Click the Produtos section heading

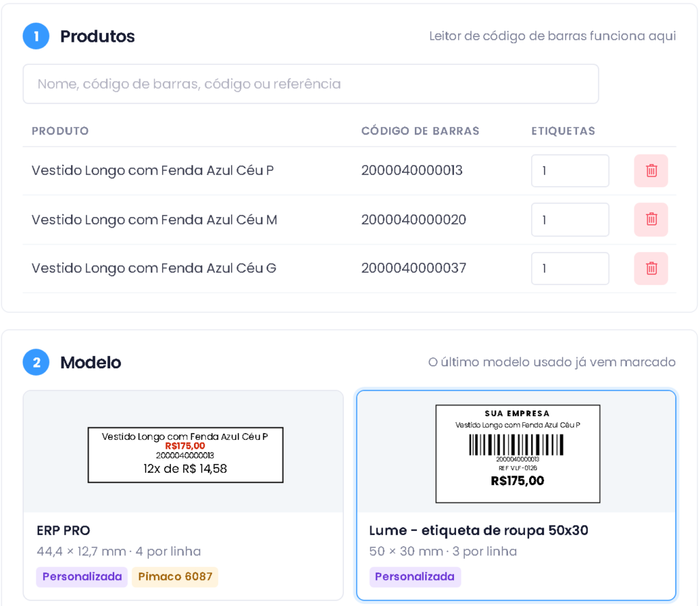click(97, 36)
